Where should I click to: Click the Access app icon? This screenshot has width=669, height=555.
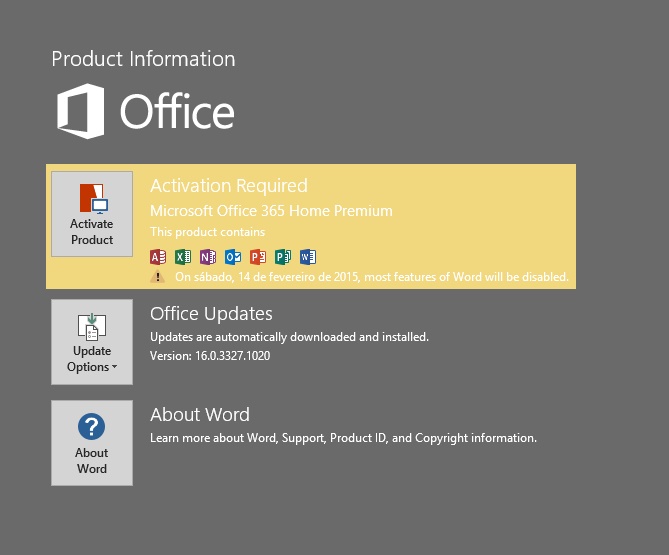[158, 257]
